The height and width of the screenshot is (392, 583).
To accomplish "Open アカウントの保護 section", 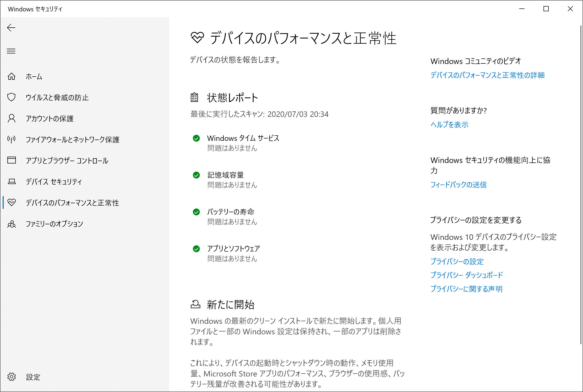I will 50,119.
